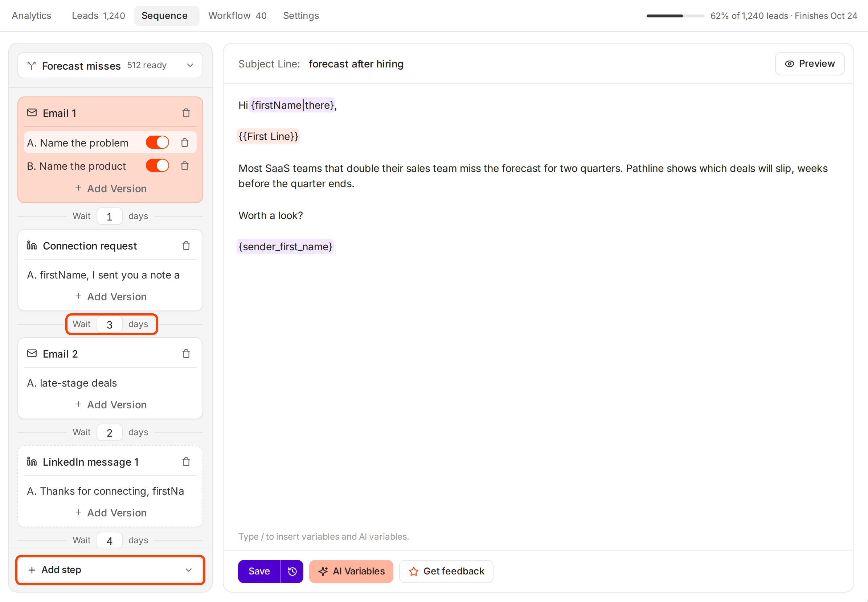Click the branch icon beside Forecast misses
Image resolution: width=868 pixels, height=602 pixels.
pos(32,66)
